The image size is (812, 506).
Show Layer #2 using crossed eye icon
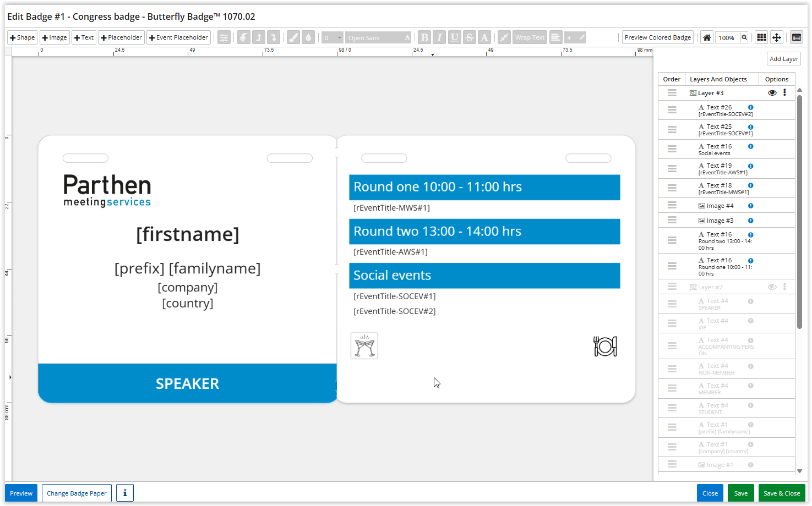pyautogui.click(x=772, y=287)
